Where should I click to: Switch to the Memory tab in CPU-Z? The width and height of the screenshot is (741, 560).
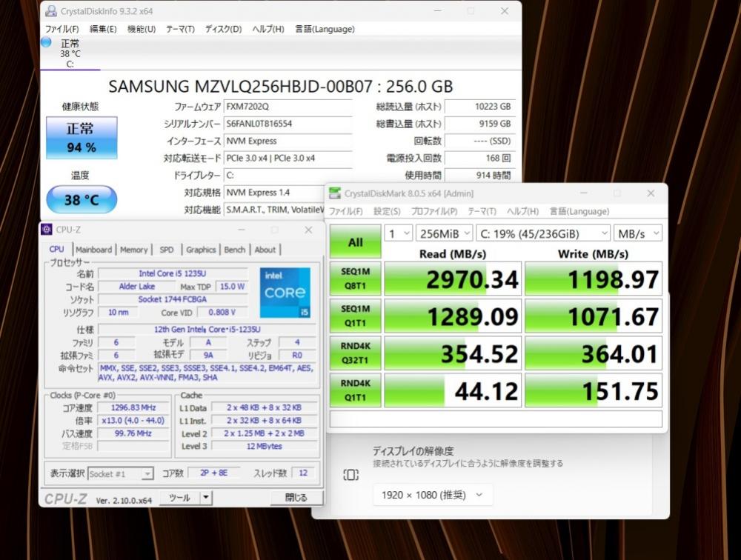pyautogui.click(x=133, y=250)
